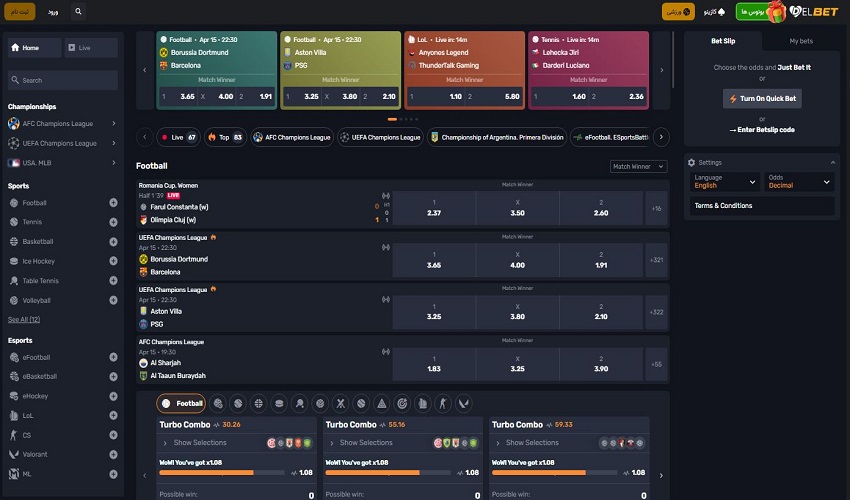Add Volleyball with its plus icon

pyautogui.click(x=113, y=300)
